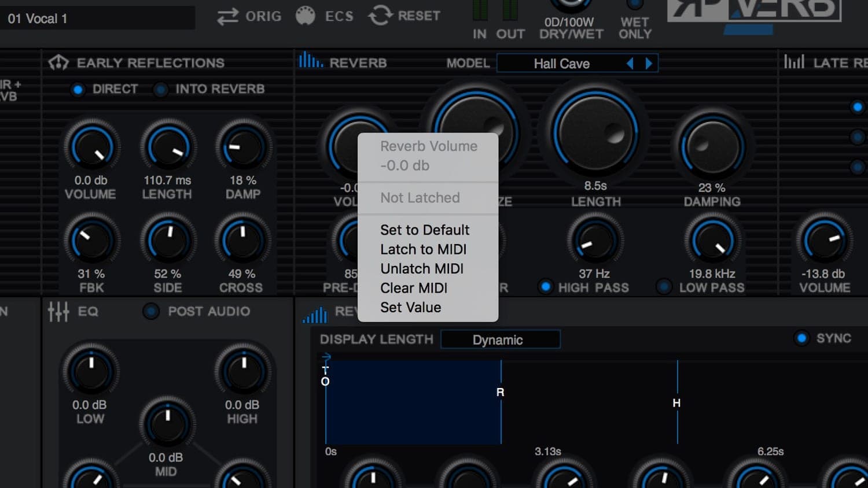Click the Reverb section bars icon

coord(311,60)
